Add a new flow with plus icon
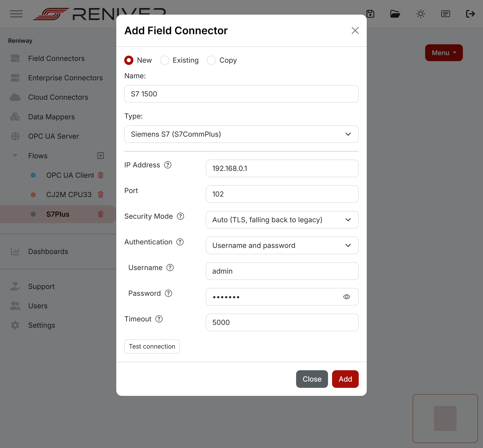Image resolution: width=483 pixels, height=448 pixels. (x=101, y=156)
